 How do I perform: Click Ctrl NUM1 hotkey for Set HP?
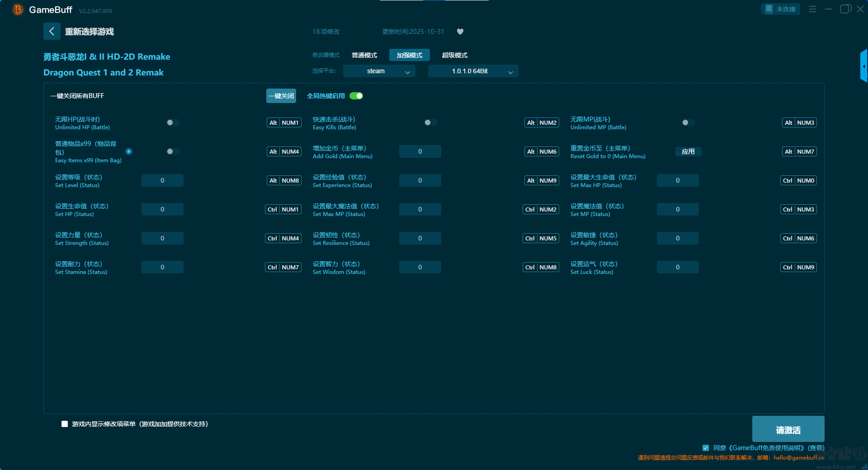(x=283, y=209)
